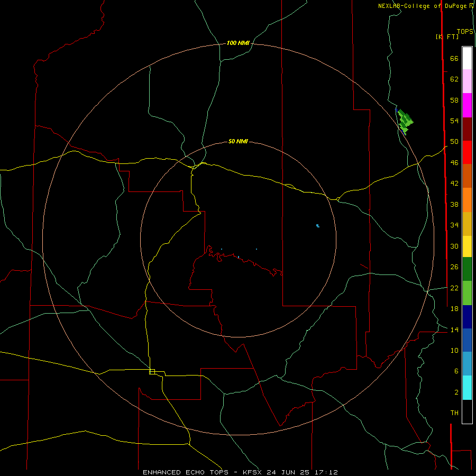Image resolution: width=476 pixels, height=476 pixels.
Task: Click the small blue echo inside the 50 NMI ring's east edge
Action: [x=317, y=225]
